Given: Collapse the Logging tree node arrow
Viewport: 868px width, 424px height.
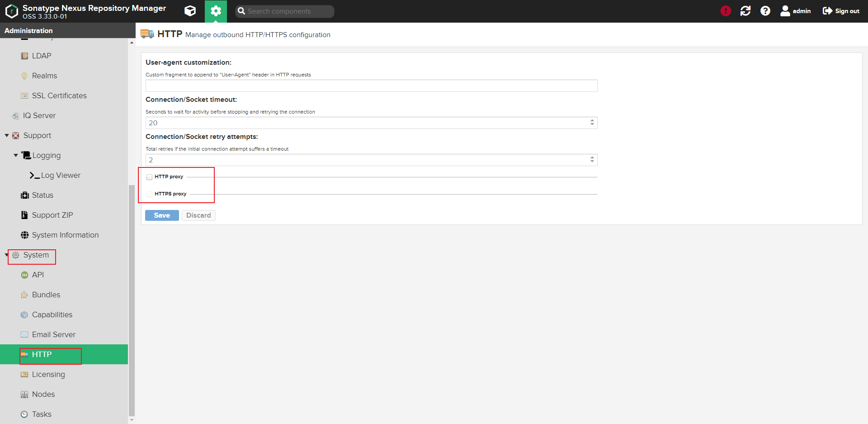Looking at the screenshot, I should click(16, 155).
